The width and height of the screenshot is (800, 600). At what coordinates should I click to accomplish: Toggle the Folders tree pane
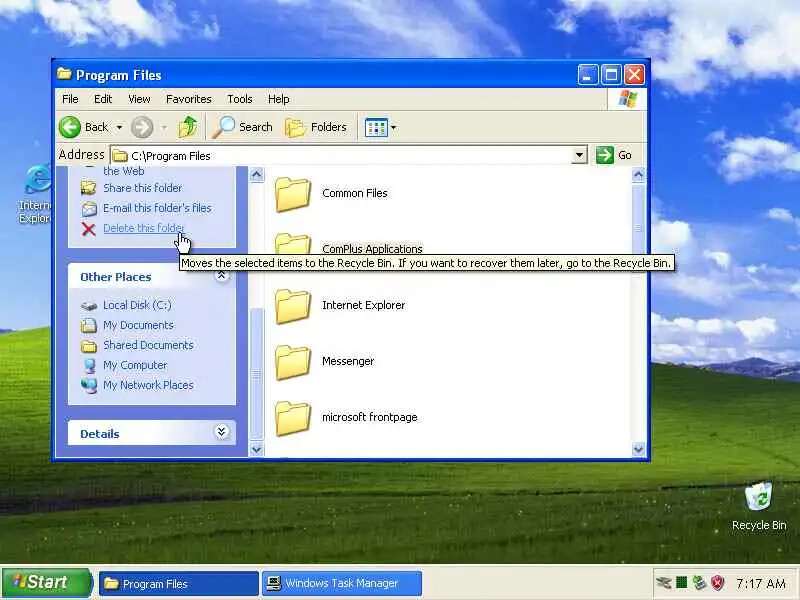point(316,127)
